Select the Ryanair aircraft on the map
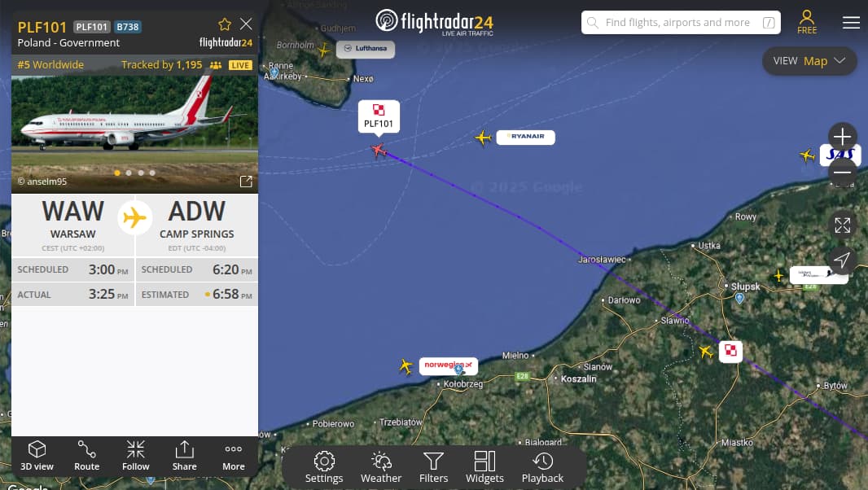This screenshot has width=868, height=490. (483, 138)
